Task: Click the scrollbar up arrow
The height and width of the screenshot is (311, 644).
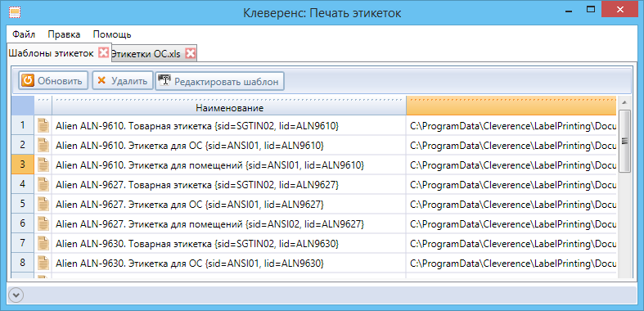Action: coord(624,102)
